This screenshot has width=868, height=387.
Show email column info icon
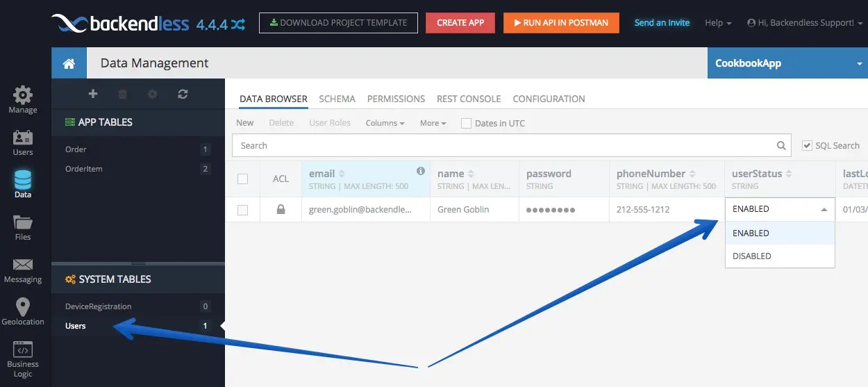pyautogui.click(x=420, y=171)
